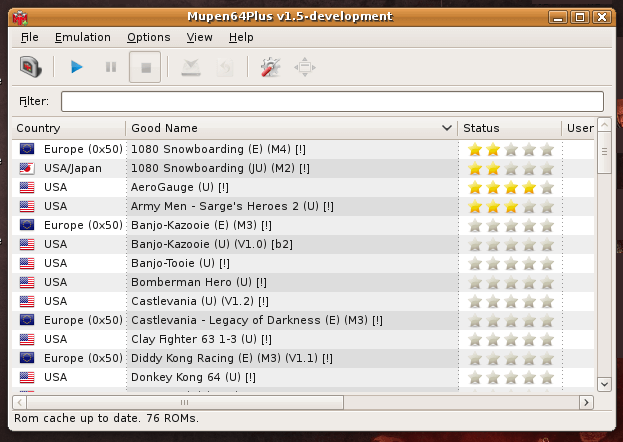Click USA flag icon beside AeroGauge
This screenshot has width=623, height=442.
pos(27,187)
